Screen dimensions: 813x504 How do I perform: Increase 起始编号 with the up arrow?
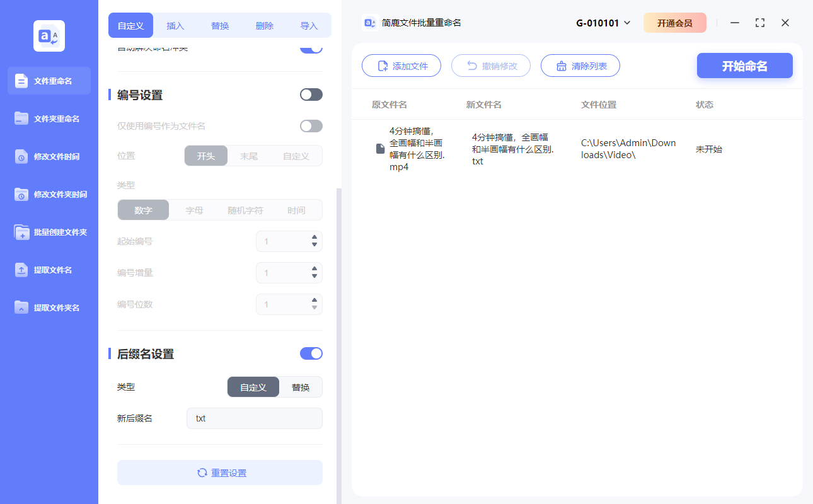314,238
